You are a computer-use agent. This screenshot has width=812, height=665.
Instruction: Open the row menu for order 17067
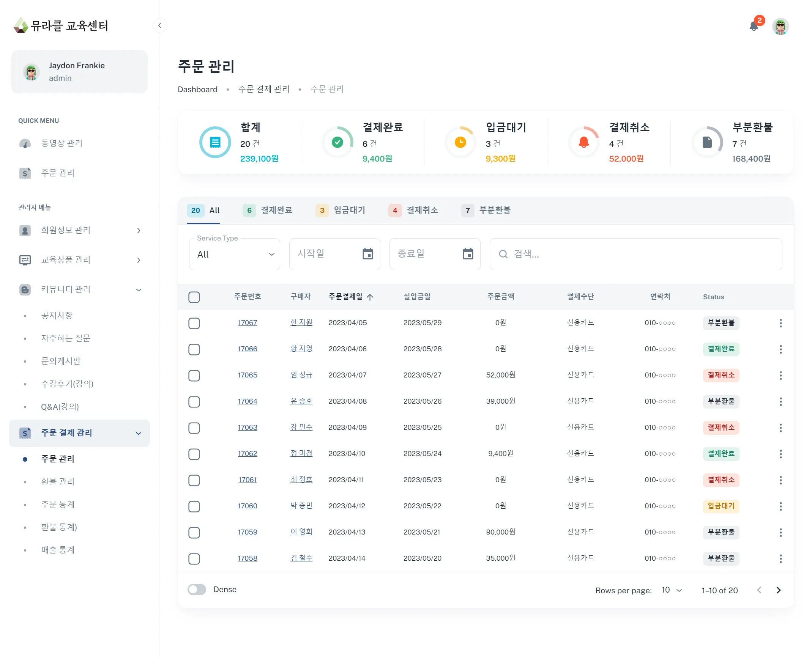pyautogui.click(x=780, y=323)
